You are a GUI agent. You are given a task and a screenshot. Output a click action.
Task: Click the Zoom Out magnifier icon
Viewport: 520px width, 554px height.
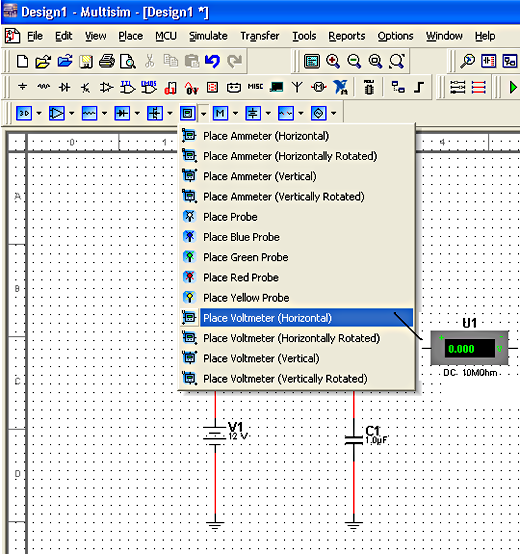(354, 61)
